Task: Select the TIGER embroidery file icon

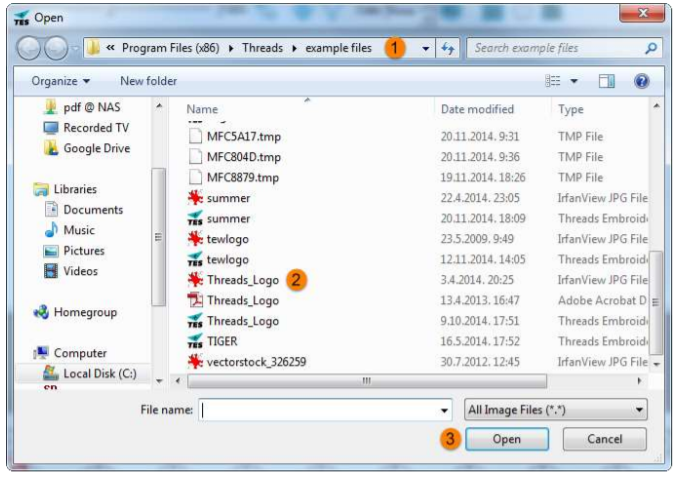Action: tap(195, 341)
